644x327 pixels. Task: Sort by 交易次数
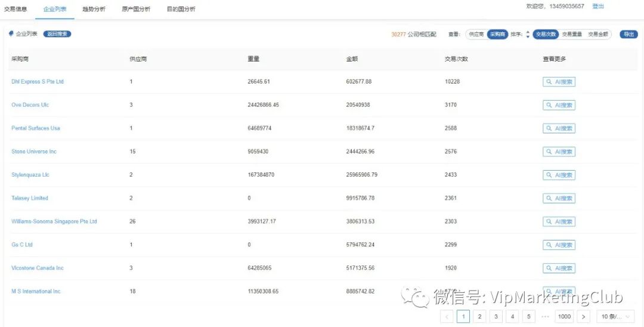coord(546,35)
